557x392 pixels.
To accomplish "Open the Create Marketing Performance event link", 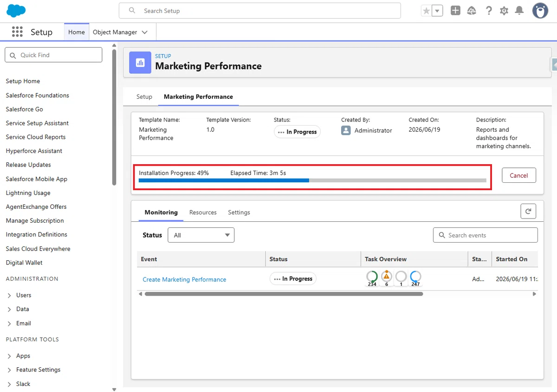I will pyautogui.click(x=184, y=279).
